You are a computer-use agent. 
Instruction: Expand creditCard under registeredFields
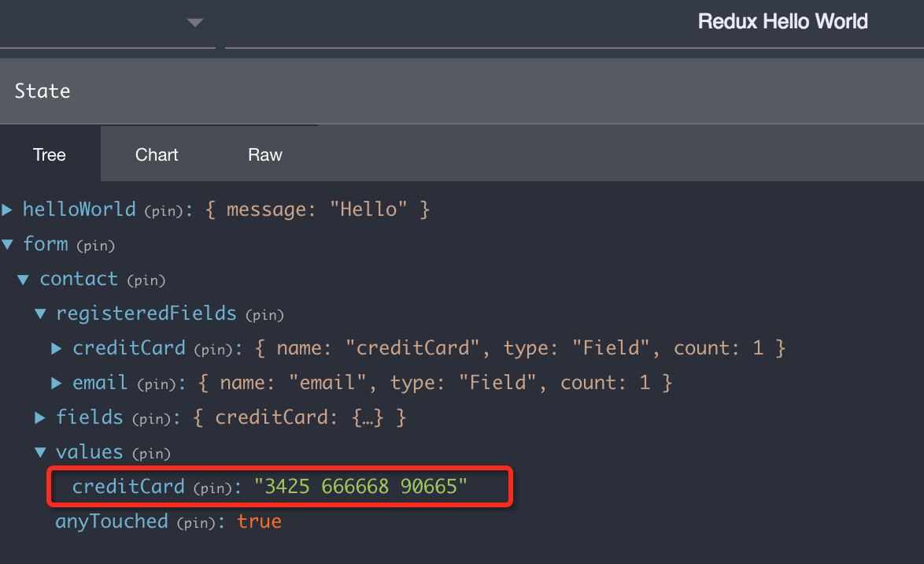coord(57,348)
